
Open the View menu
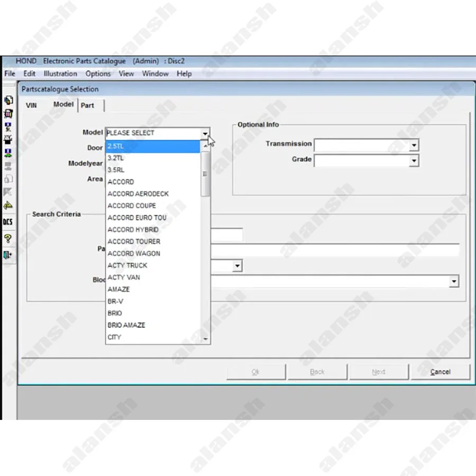click(126, 74)
